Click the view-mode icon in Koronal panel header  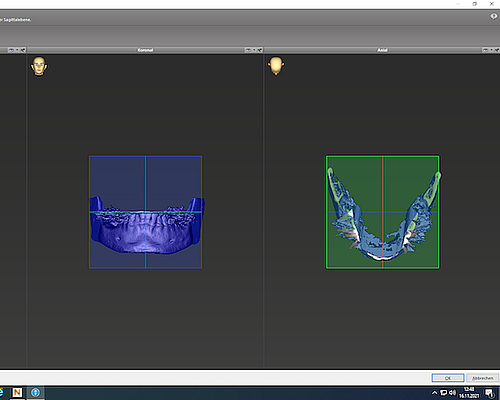click(x=248, y=50)
